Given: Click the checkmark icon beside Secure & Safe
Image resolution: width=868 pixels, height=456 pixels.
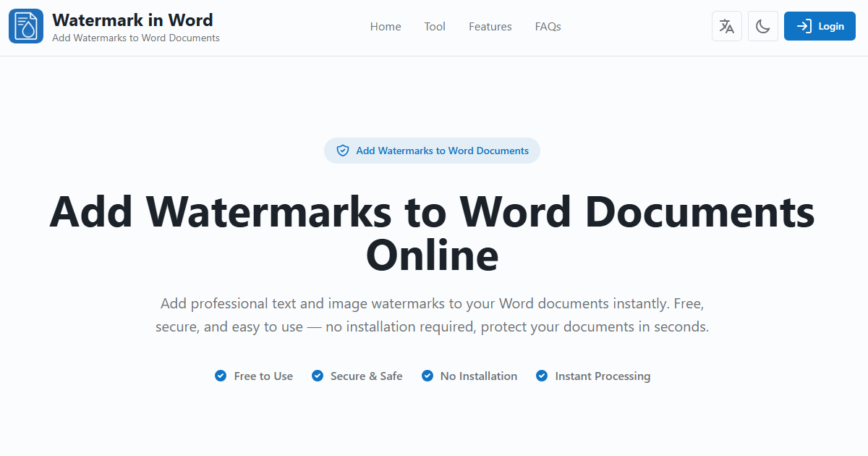Looking at the screenshot, I should click(317, 376).
